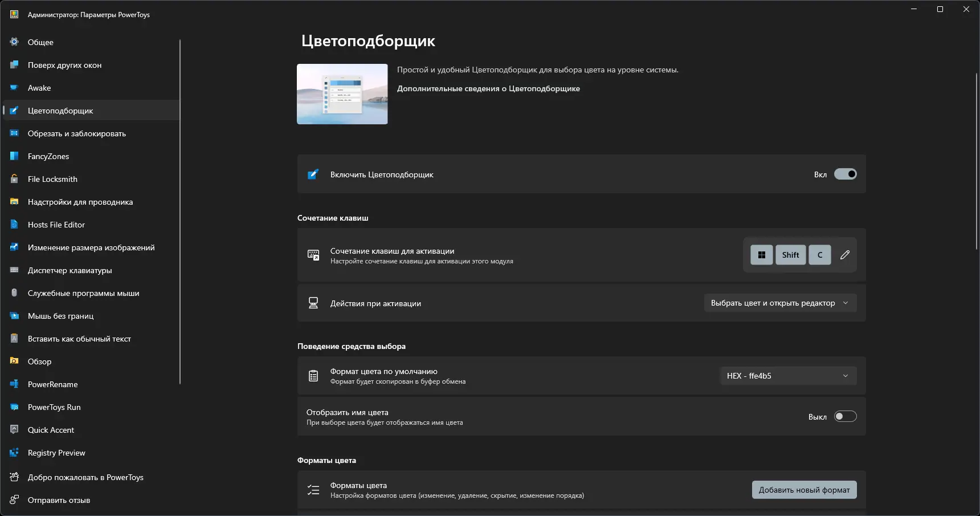Click the FancyZones sidebar icon

14,156
